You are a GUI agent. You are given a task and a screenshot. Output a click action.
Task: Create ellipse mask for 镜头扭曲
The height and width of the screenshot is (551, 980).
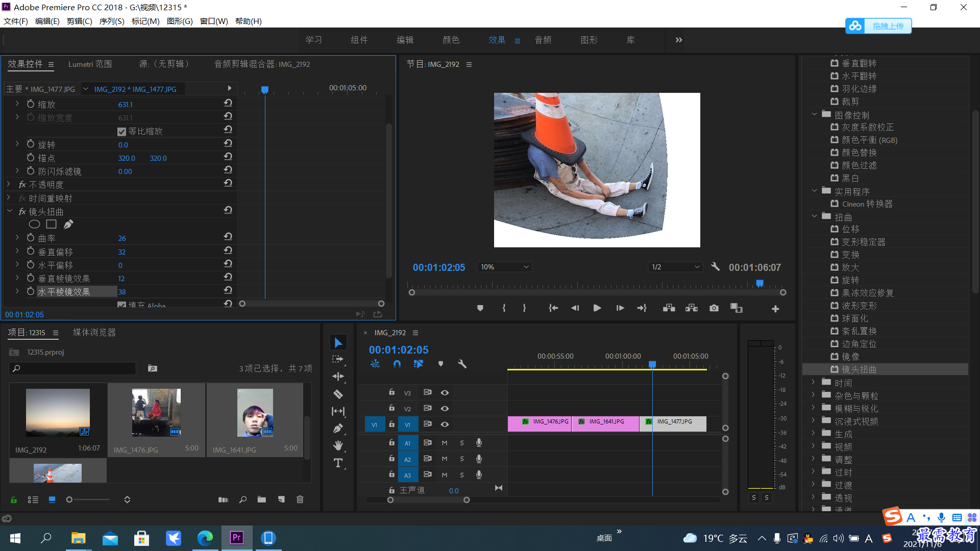click(34, 224)
